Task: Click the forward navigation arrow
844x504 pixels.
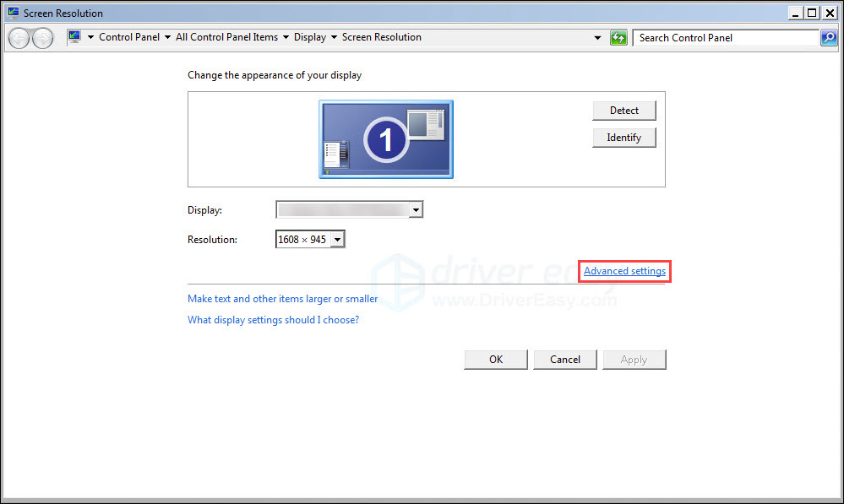Action: pos(41,37)
